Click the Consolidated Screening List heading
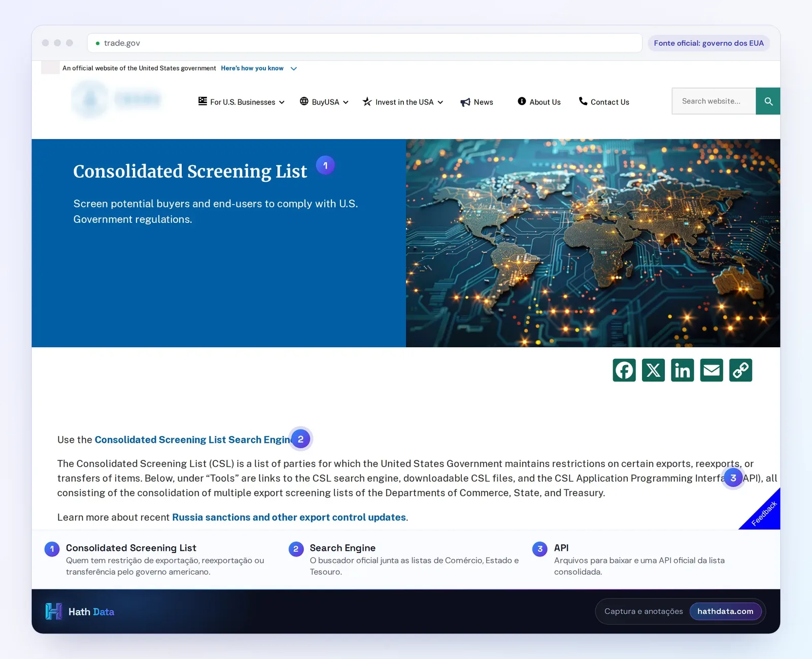 (190, 172)
